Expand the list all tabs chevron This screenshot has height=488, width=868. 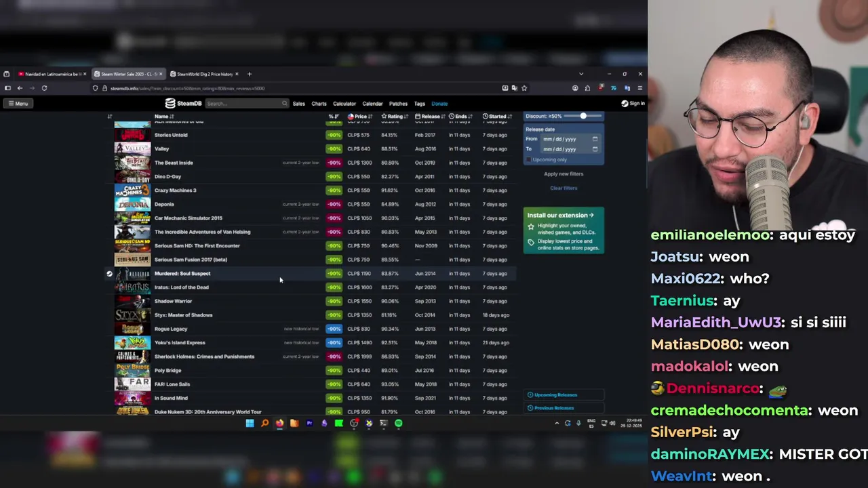pos(580,74)
